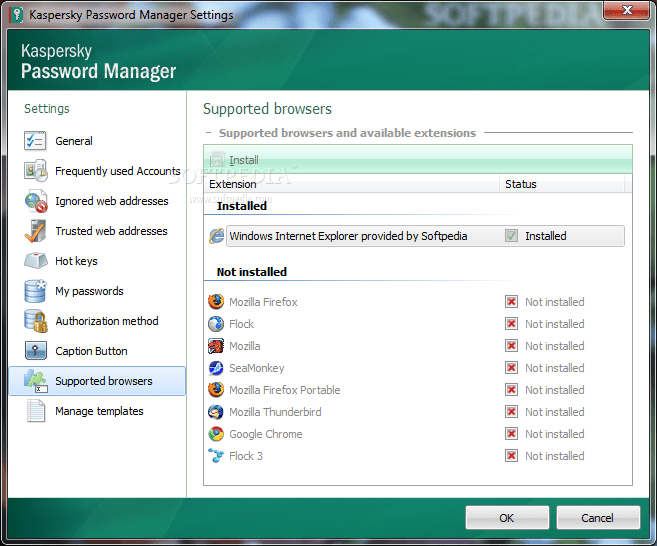Click the SeaMonkey browser icon
Screen dimensions: 657x546
[x=216, y=368]
